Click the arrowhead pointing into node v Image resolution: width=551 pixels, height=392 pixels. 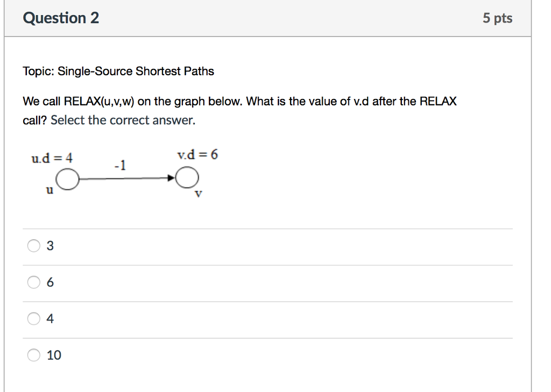[x=171, y=179]
